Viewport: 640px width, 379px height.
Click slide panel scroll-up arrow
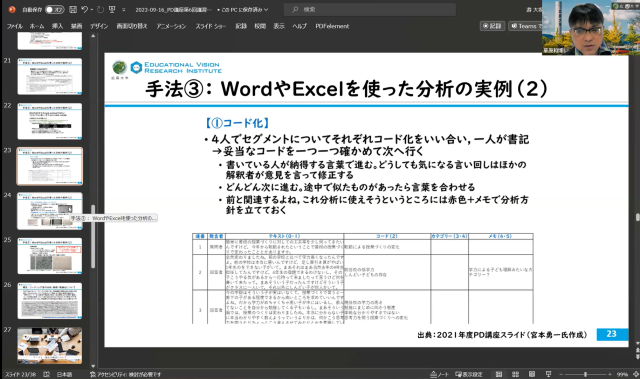tap(93, 36)
